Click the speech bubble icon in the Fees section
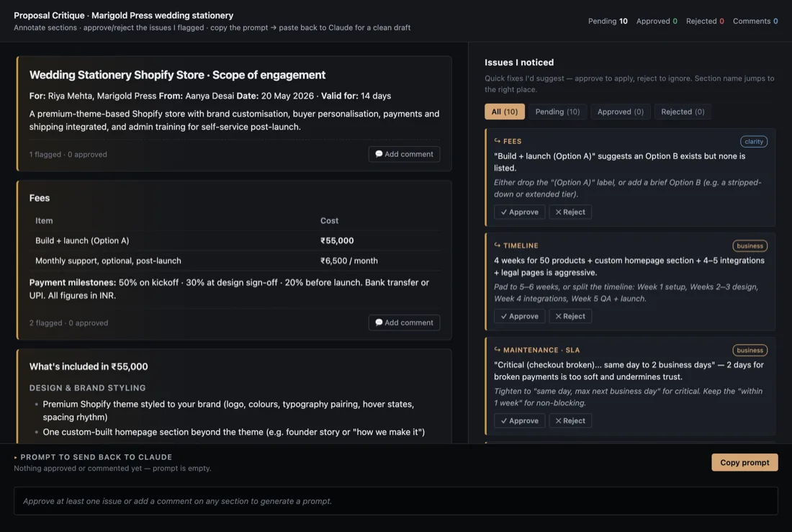Image resolution: width=792 pixels, height=532 pixels. click(378, 323)
